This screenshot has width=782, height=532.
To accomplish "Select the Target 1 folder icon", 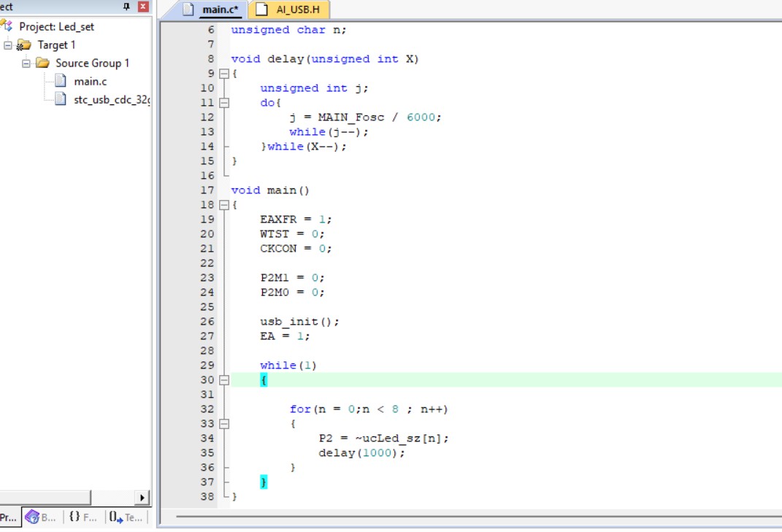I will click(x=24, y=45).
